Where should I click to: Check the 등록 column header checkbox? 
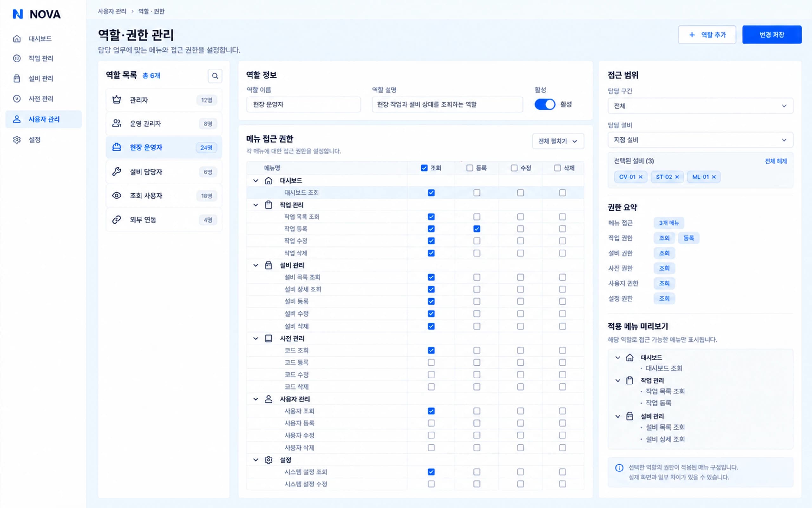470,168
